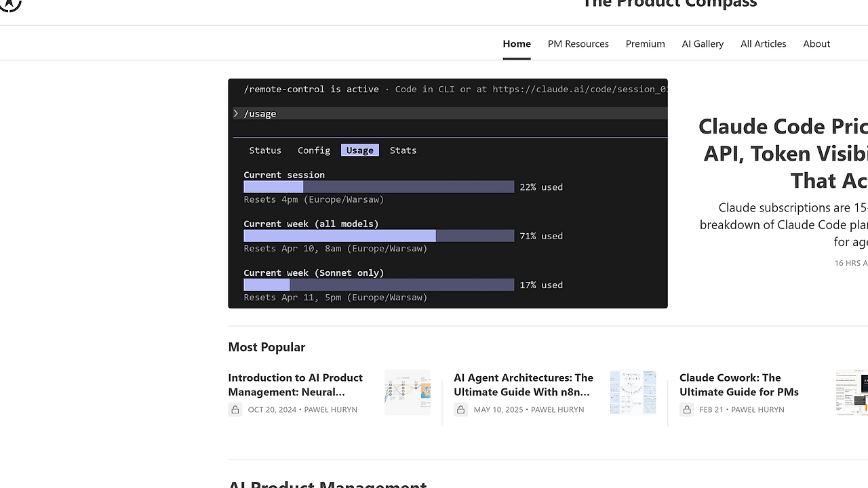
Task: Click FEB 21 • PAWEŁ HURYN byline
Action: (742, 409)
